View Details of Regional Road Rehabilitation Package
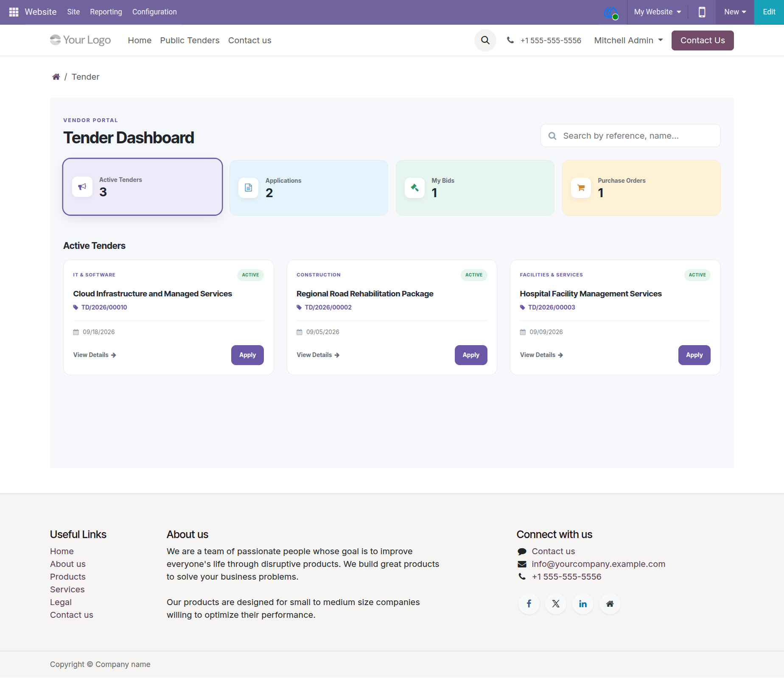The width and height of the screenshot is (784, 678). pos(318,355)
